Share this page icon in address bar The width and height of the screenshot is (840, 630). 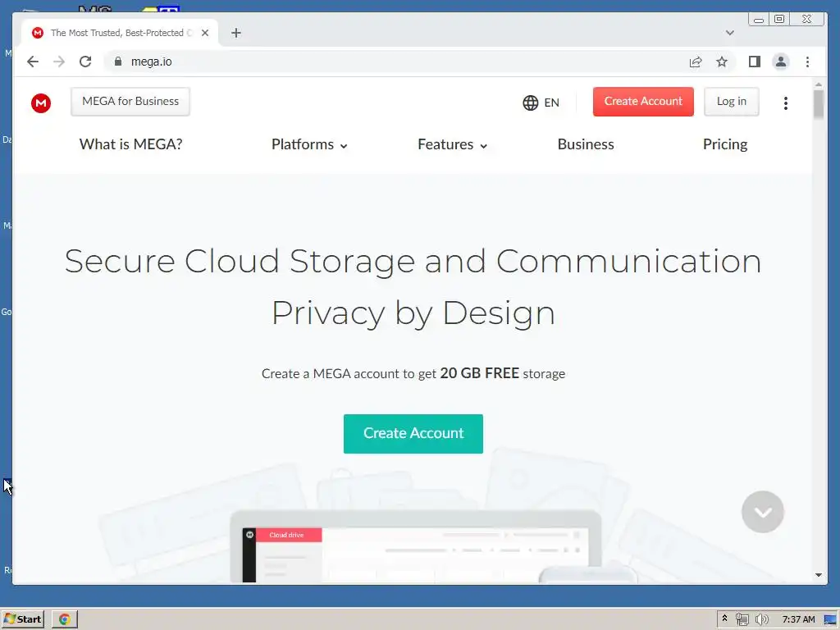[696, 62]
